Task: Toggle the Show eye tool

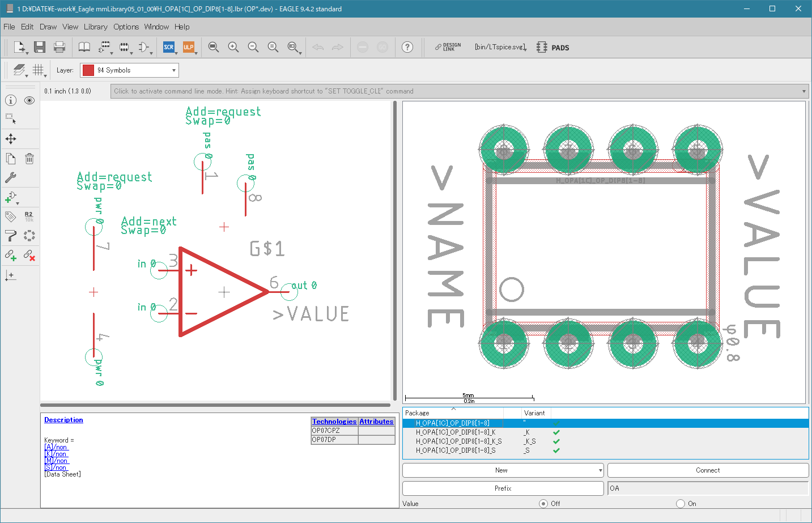Action: pyautogui.click(x=29, y=100)
